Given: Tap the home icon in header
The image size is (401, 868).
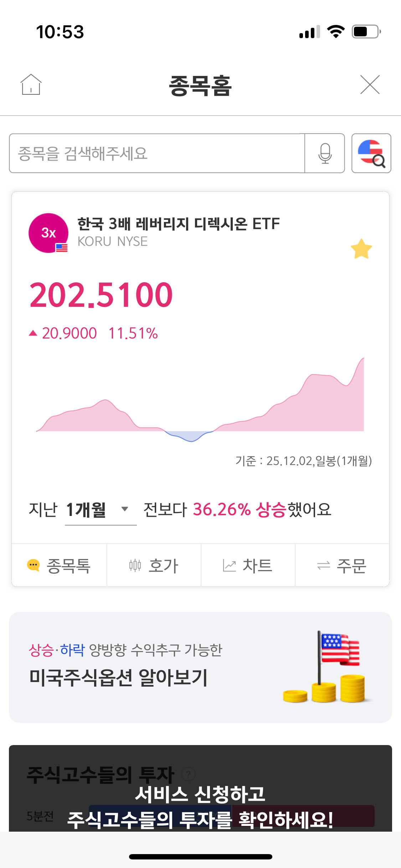Looking at the screenshot, I should pyautogui.click(x=31, y=85).
